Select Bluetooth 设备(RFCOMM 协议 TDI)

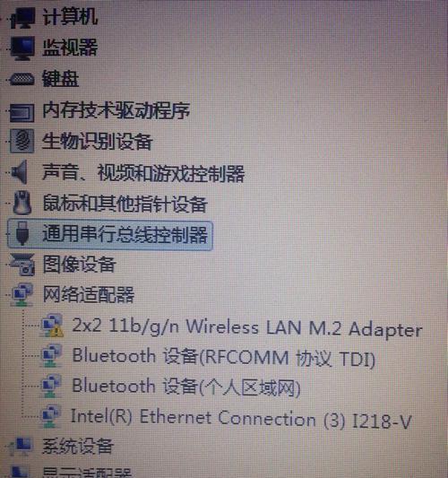click(223, 357)
